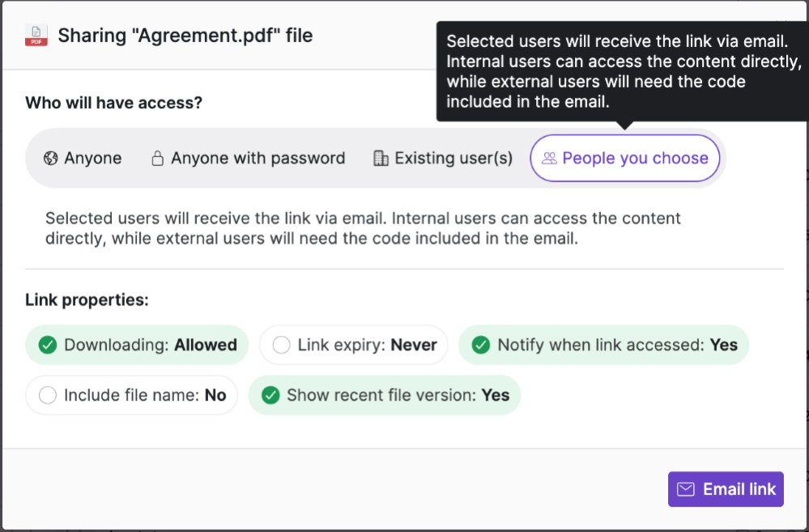Click the green checkmark on Downloading chip
809x532 pixels.
(47, 345)
